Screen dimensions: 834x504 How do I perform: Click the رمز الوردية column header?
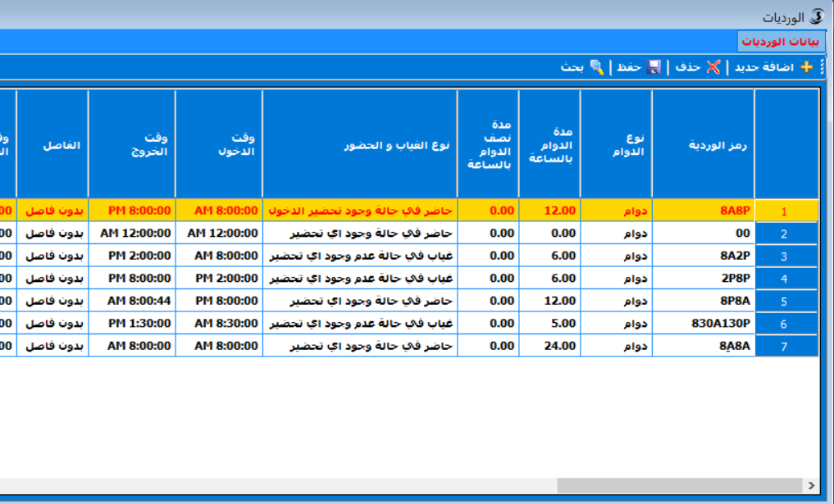(703, 144)
